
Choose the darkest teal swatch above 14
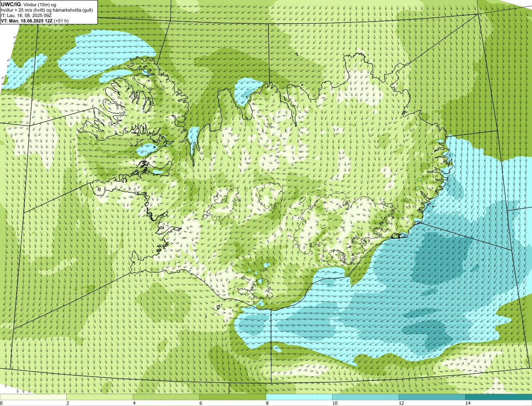[x=499, y=397]
